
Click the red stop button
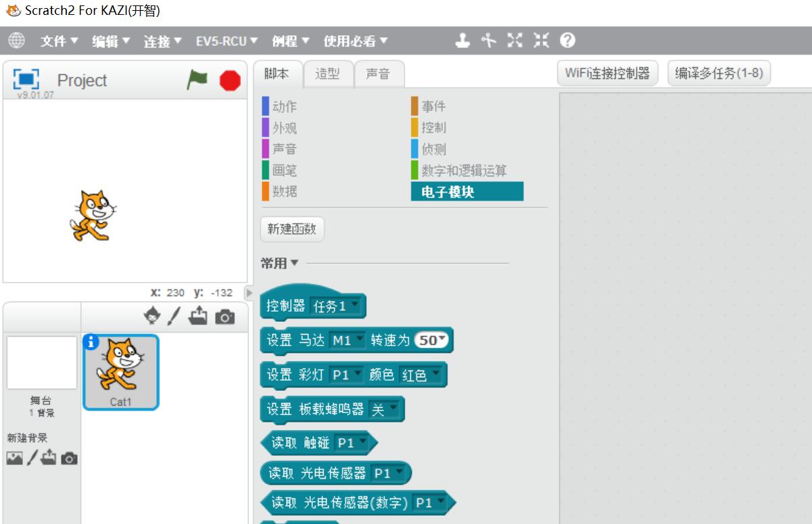tap(230, 81)
